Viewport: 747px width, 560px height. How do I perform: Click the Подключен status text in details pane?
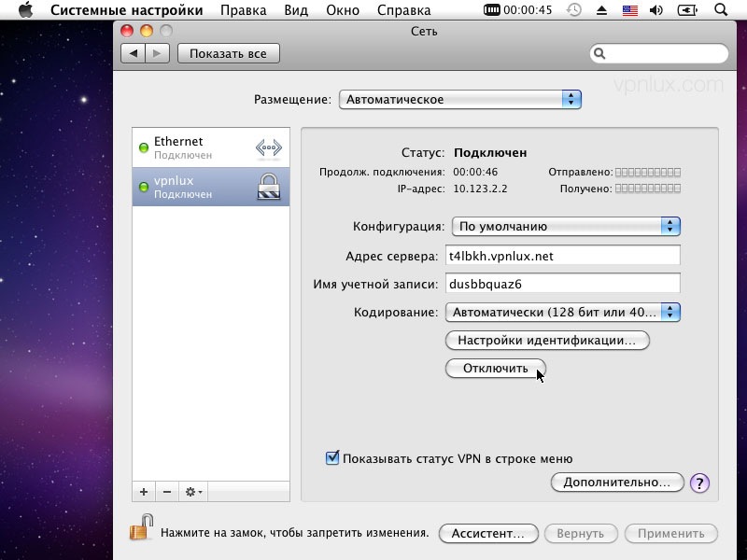(x=490, y=153)
